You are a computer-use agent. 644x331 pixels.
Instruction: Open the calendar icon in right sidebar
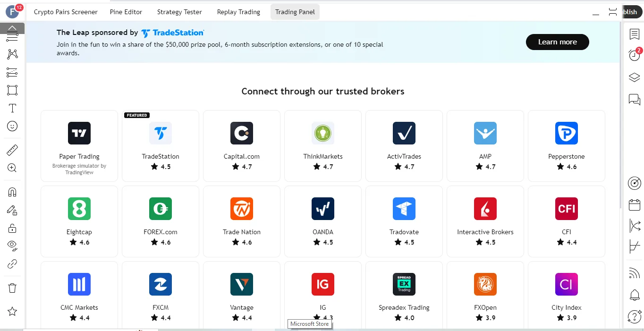[635, 204]
